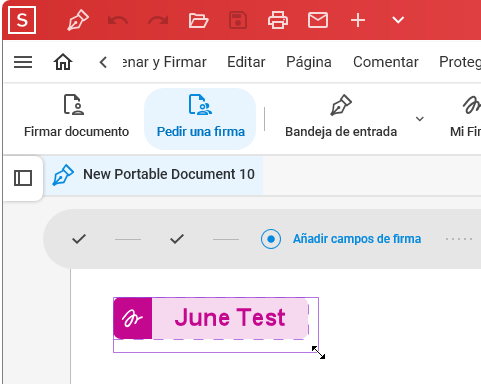Expand the quick access toolbar chevron
The width and height of the screenshot is (481, 384).
click(398, 20)
